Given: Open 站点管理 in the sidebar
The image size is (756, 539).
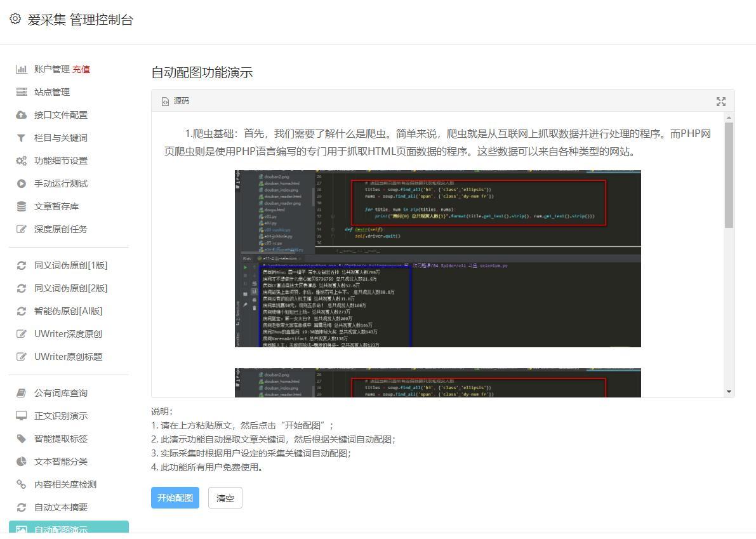Looking at the screenshot, I should coord(51,92).
